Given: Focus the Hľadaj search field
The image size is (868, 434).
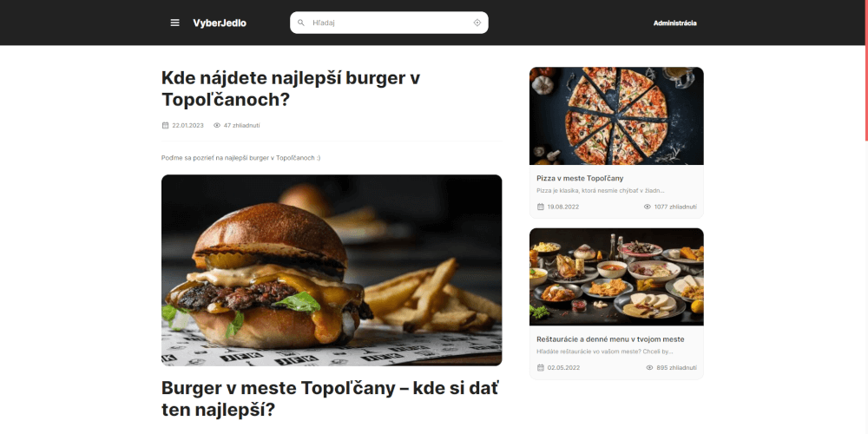Looking at the screenshot, I should pyautogui.click(x=389, y=23).
